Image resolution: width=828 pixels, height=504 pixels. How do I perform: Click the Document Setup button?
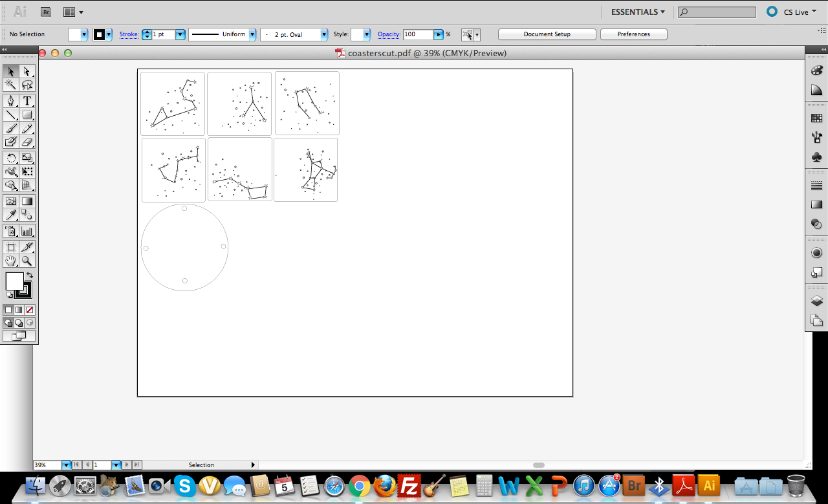(x=547, y=34)
